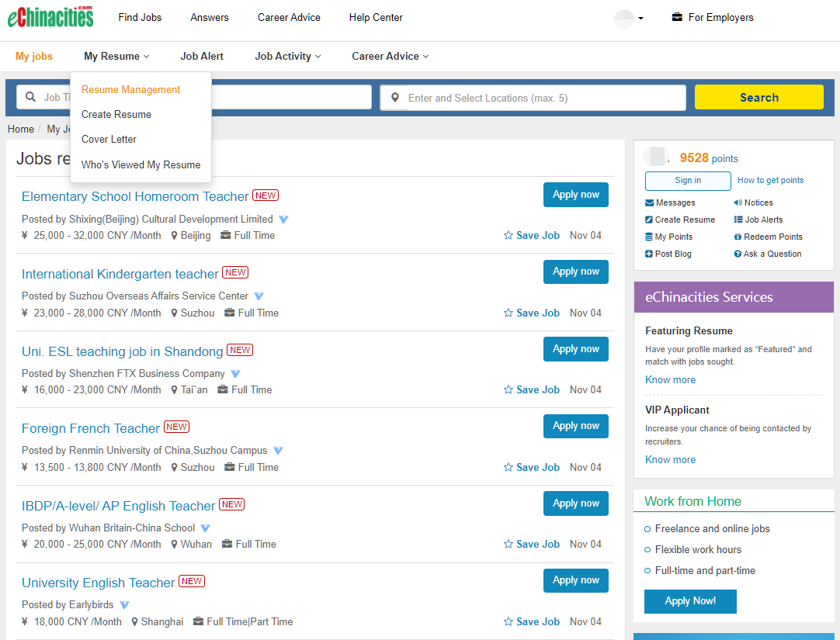
Task: Expand the Career Advice sub-navigation dropdown
Action: (x=390, y=56)
